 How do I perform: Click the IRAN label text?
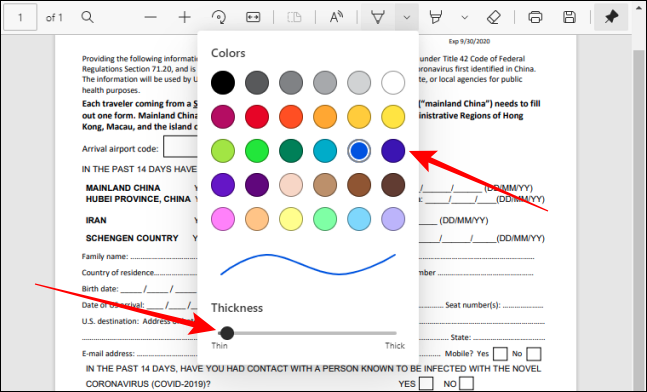[x=96, y=220]
